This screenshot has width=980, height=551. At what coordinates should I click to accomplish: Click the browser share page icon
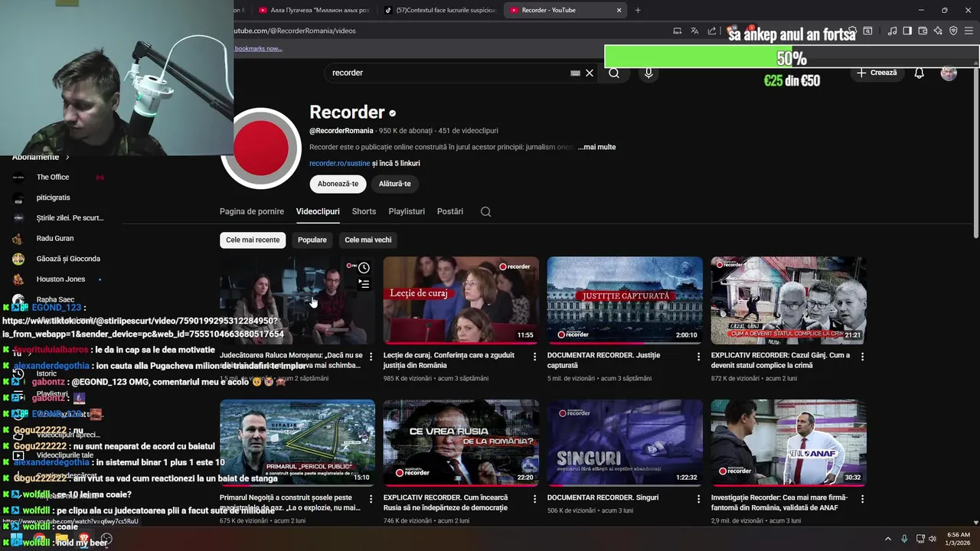(712, 31)
